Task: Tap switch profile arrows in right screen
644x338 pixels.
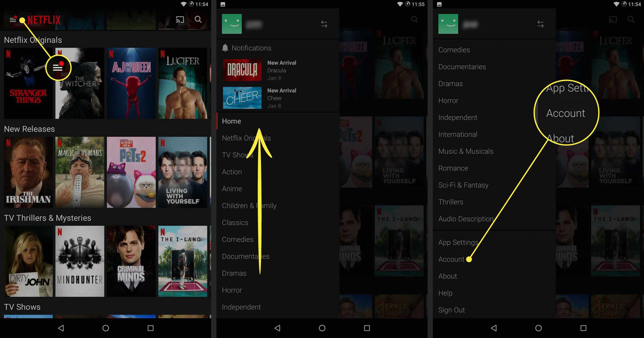Action: (x=540, y=24)
